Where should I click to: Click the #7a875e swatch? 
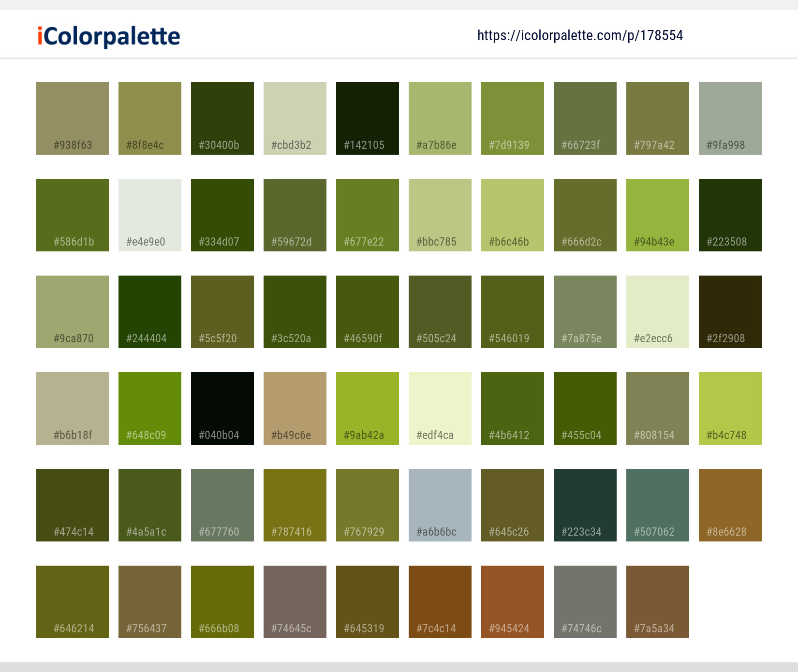(x=585, y=312)
